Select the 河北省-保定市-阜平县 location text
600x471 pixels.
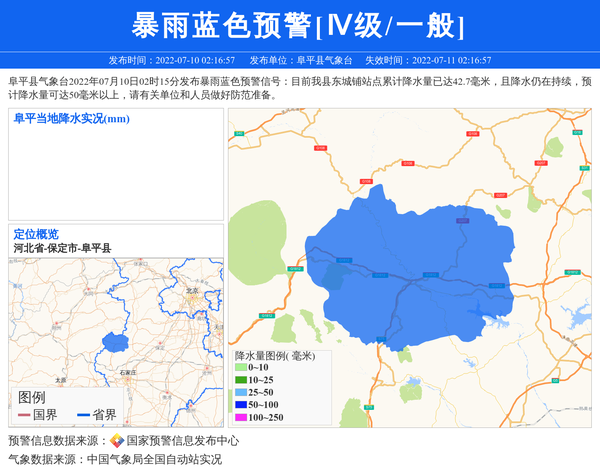pyautogui.click(x=62, y=248)
